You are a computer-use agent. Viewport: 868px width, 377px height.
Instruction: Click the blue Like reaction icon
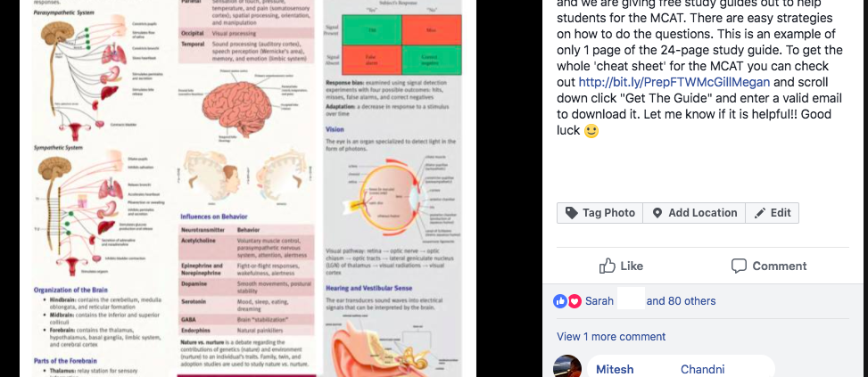pyautogui.click(x=560, y=300)
